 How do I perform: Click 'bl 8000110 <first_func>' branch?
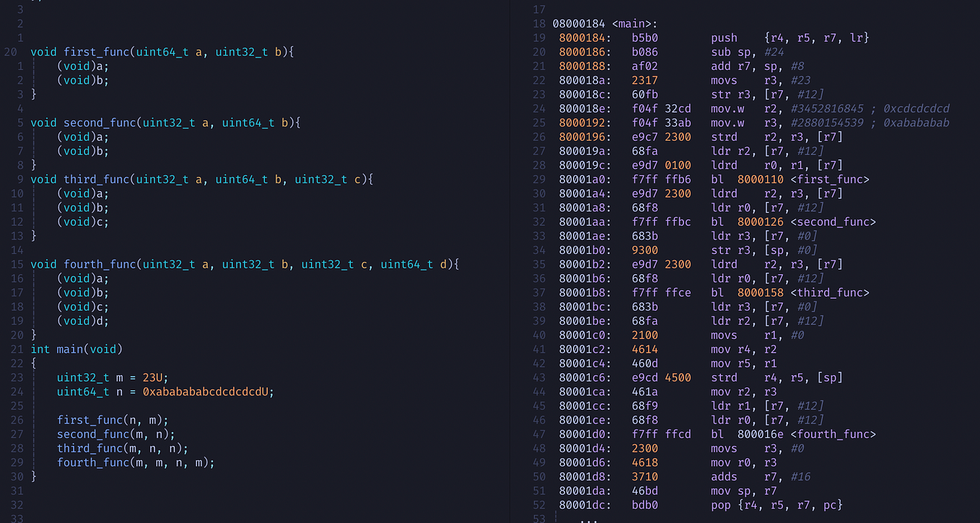(x=790, y=179)
